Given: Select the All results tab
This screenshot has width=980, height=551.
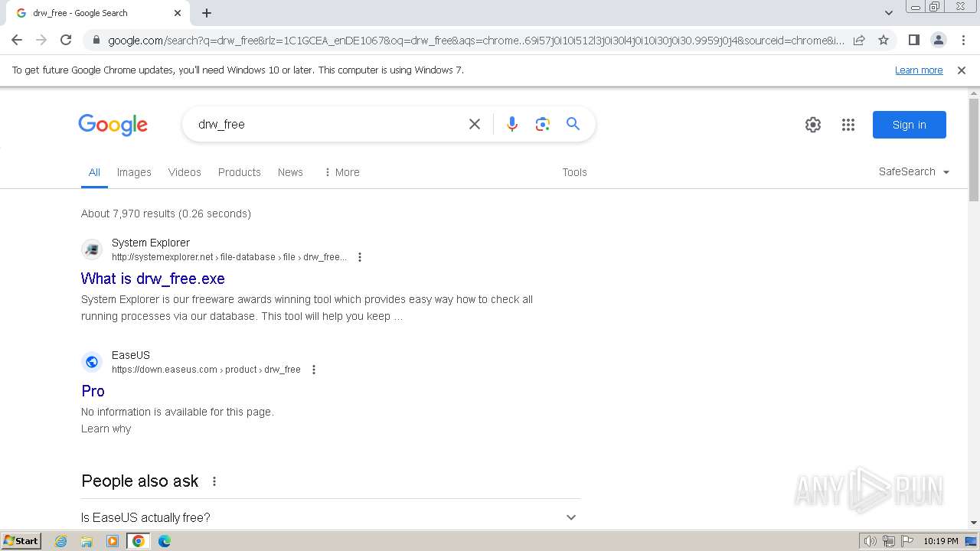Looking at the screenshot, I should (x=94, y=172).
